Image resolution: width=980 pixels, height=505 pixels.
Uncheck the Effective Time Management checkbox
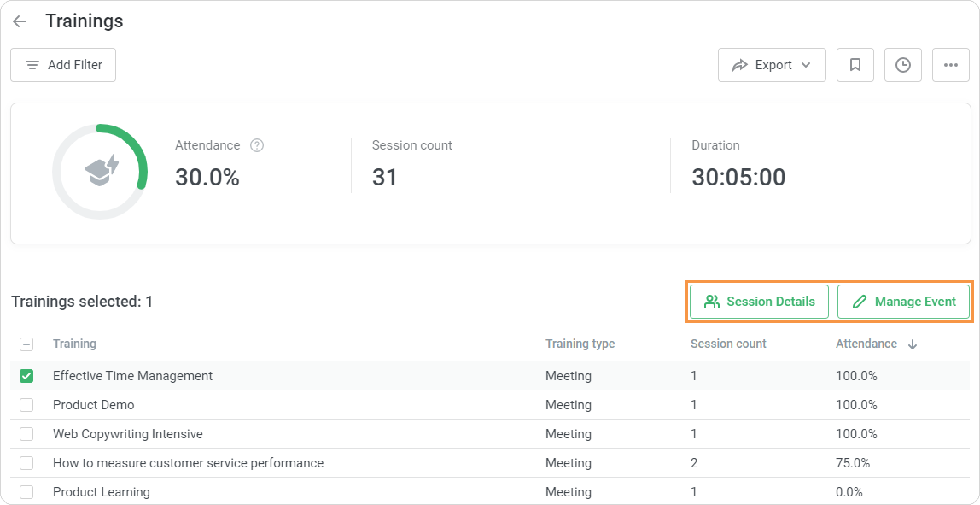[26, 376]
